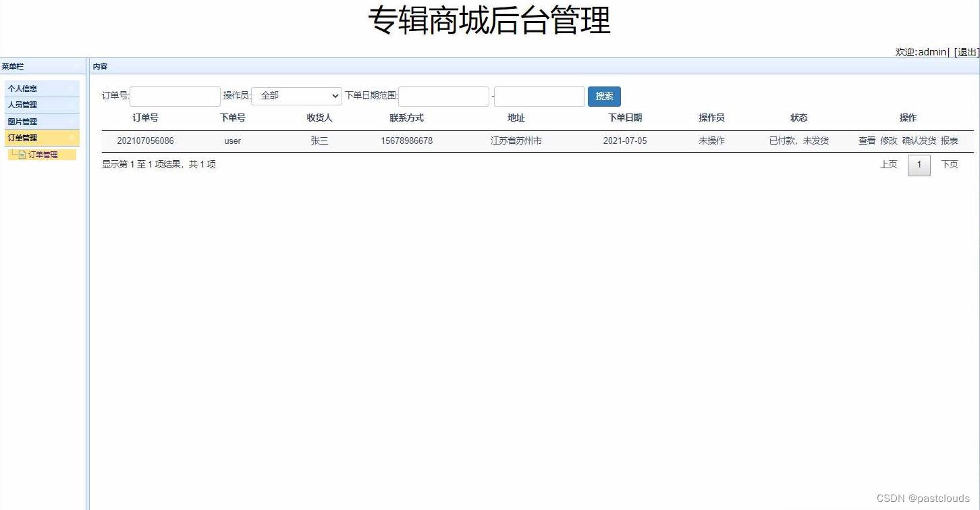Click the status cell 已付款，未发货

pos(798,141)
